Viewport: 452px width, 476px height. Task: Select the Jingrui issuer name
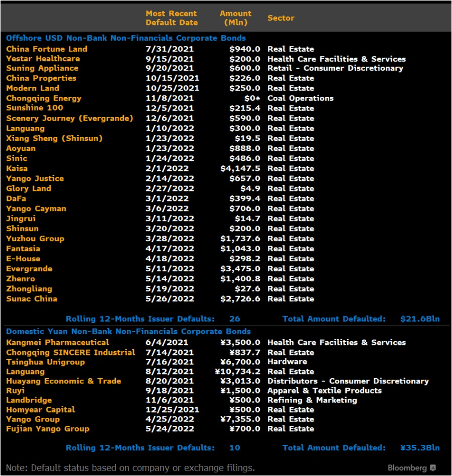[21, 218]
